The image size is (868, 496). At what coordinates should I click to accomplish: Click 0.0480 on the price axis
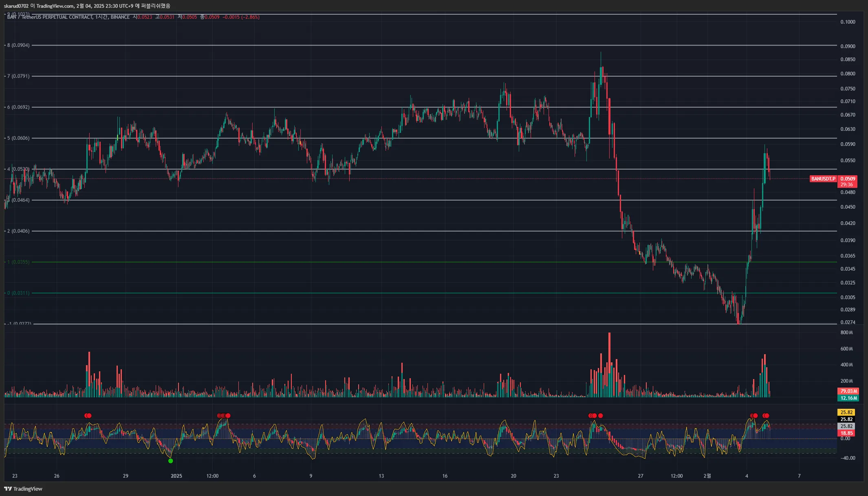coord(848,192)
